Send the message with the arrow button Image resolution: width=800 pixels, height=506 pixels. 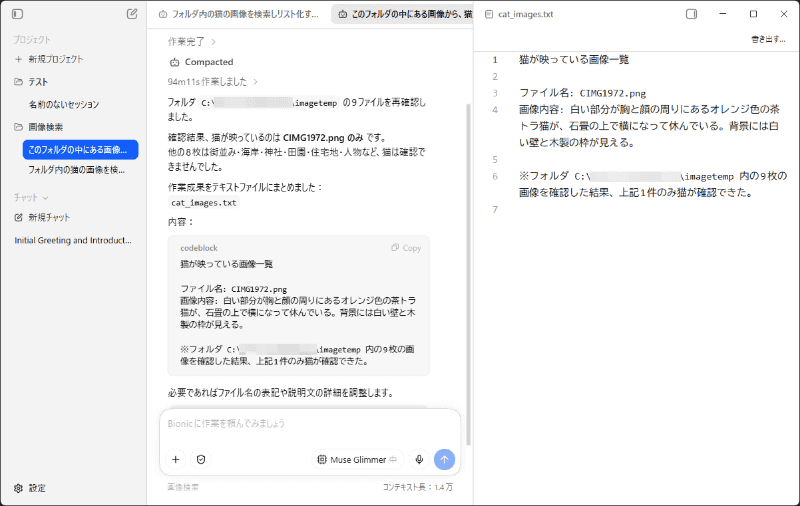coord(444,460)
